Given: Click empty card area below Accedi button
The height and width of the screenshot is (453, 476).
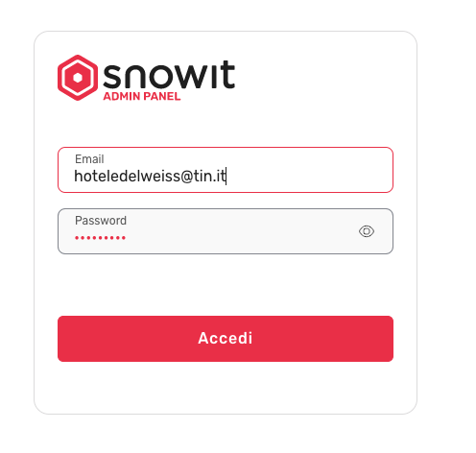Looking at the screenshot, I should pyautogui.click(x=226, y=387).
